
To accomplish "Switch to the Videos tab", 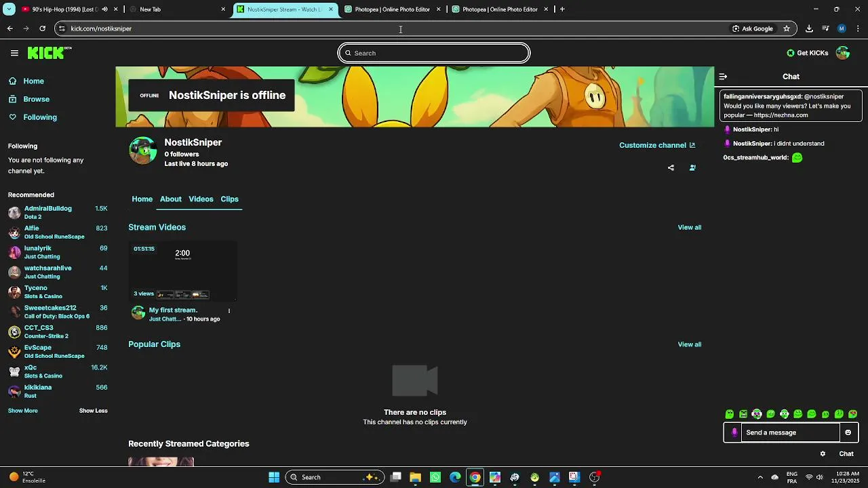I will pyautogui.click(x=201, y=199).
